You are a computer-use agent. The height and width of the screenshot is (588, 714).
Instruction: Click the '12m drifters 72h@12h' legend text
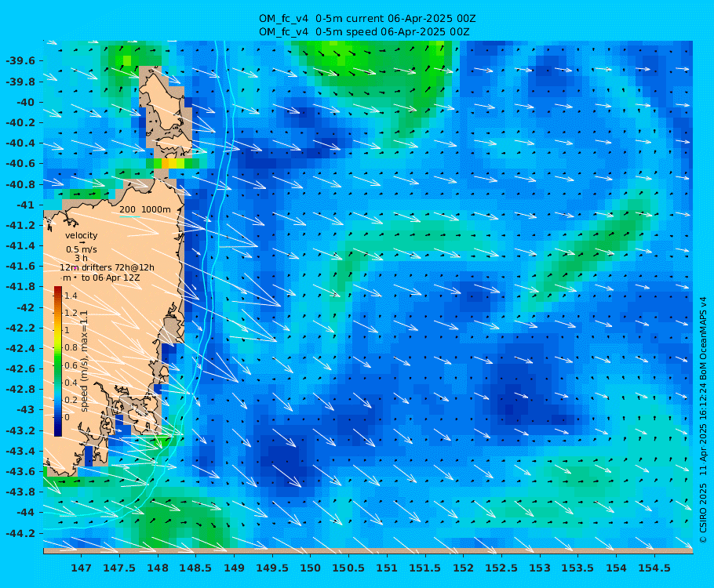107,267
